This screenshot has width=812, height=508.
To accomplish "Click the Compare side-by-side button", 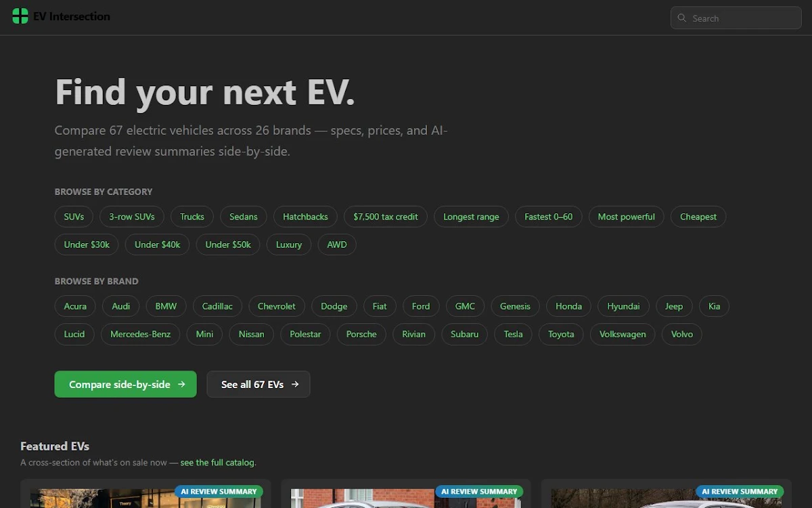I will [126, 384].
